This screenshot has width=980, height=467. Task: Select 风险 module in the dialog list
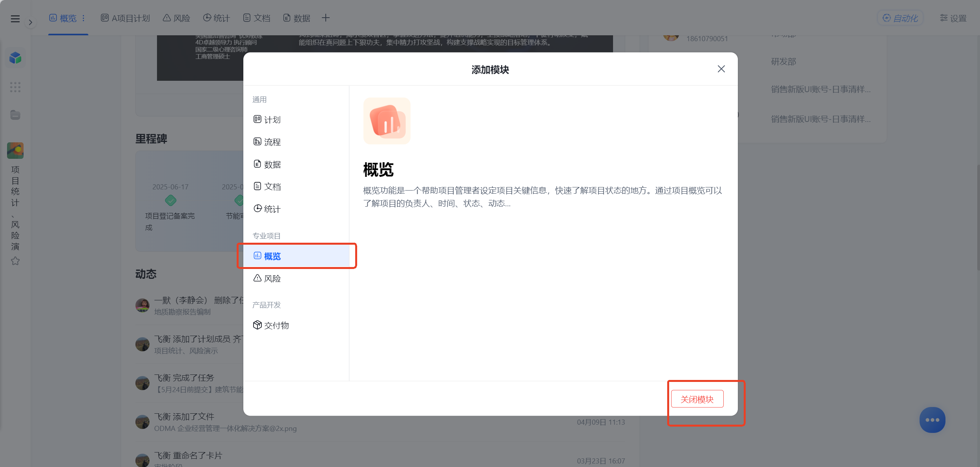[x=296, y=278]
